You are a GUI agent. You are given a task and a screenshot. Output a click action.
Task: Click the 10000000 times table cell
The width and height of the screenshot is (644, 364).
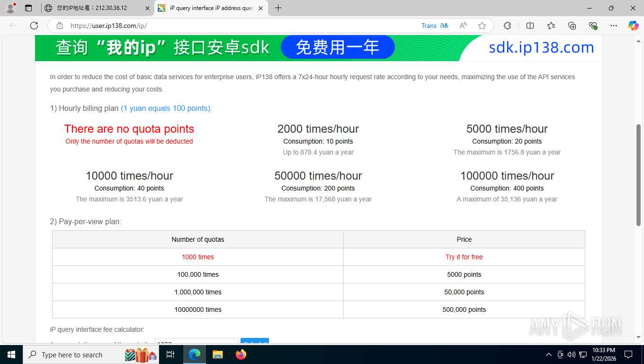198,309
